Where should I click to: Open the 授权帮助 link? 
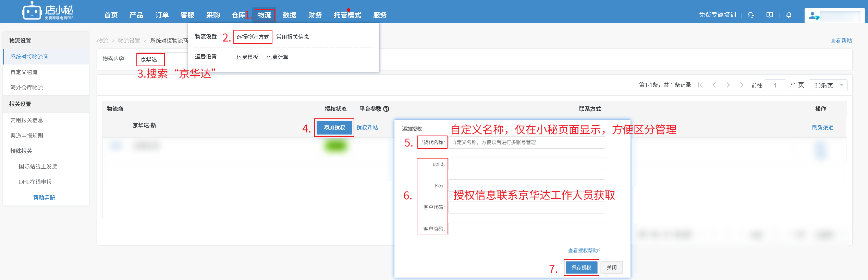pyautogui.click(x=367, y=128)
